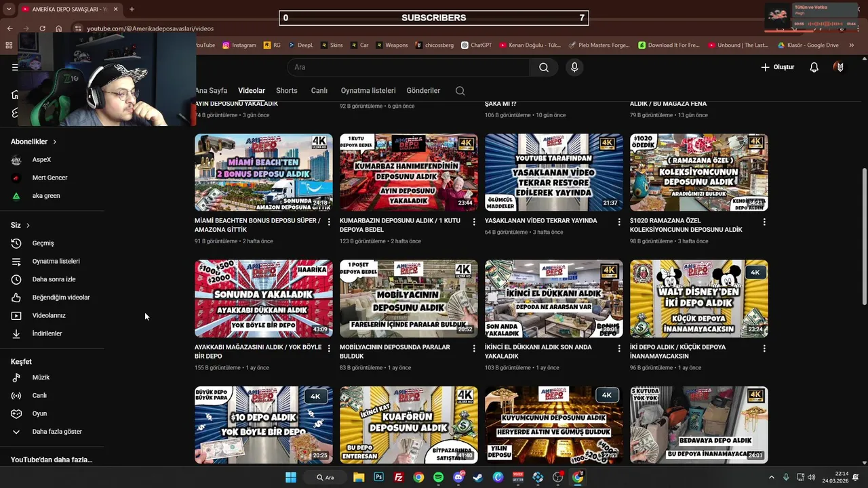Viewport: 868px width, 488px height.
Task: Switch to Canlı channel tab
Action: click(x=319, y=91)
